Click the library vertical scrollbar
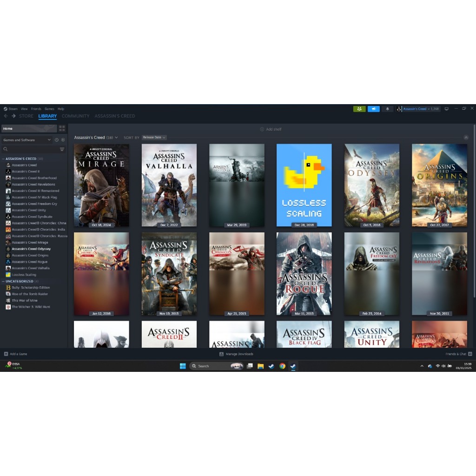The width and height of the screenshot is (476, 476). (x=475, y=212)
